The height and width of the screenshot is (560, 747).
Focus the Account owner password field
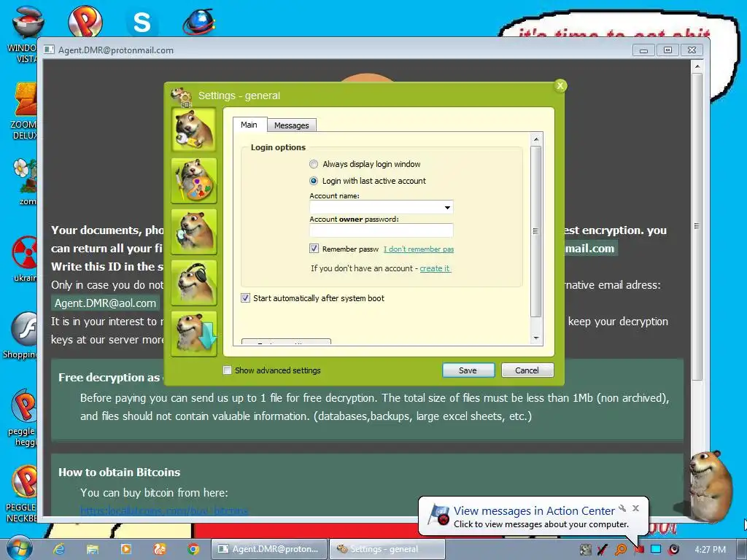381,230
